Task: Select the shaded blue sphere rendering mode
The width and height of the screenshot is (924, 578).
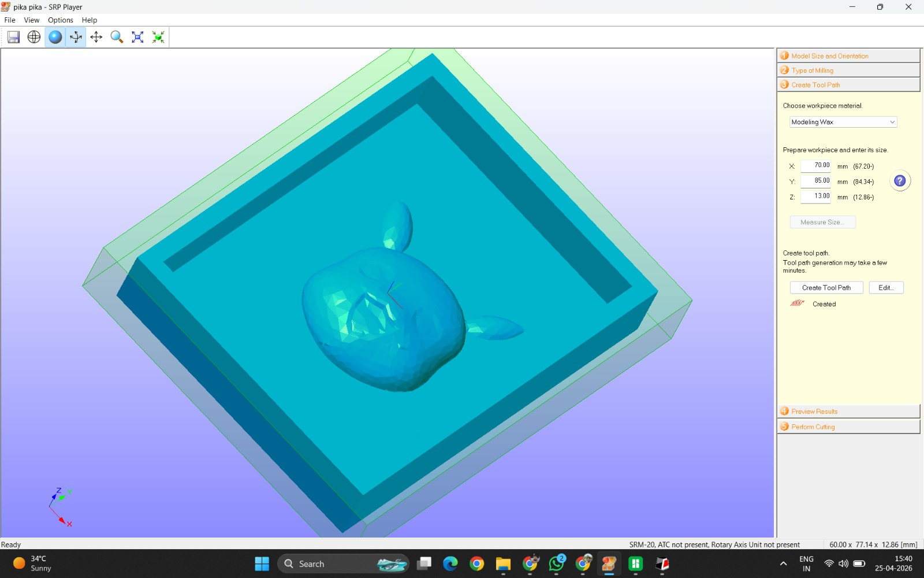Action: pyautogui.click(x=55, y=37)
